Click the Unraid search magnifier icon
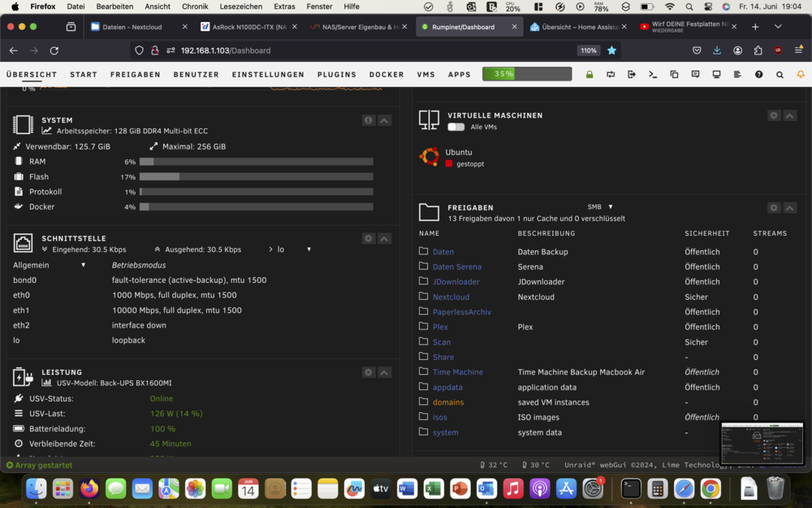 pyautogui.click(x=780, y=75)
